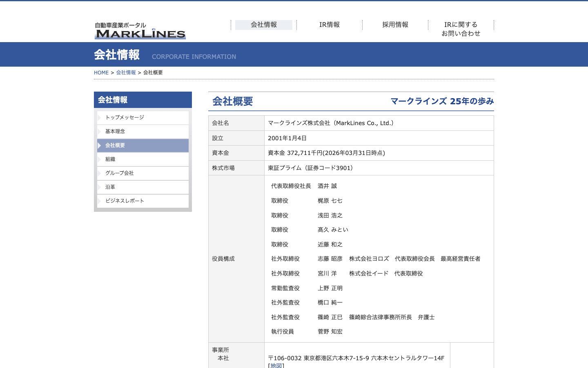Select 会社概要 sidebar item

tap(143, 146)
